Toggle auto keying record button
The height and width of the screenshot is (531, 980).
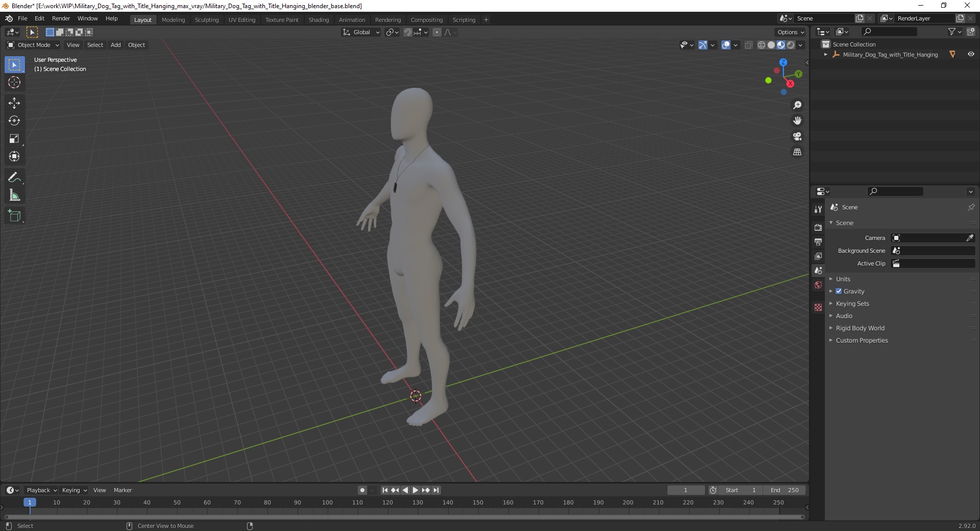click(362, 490)
